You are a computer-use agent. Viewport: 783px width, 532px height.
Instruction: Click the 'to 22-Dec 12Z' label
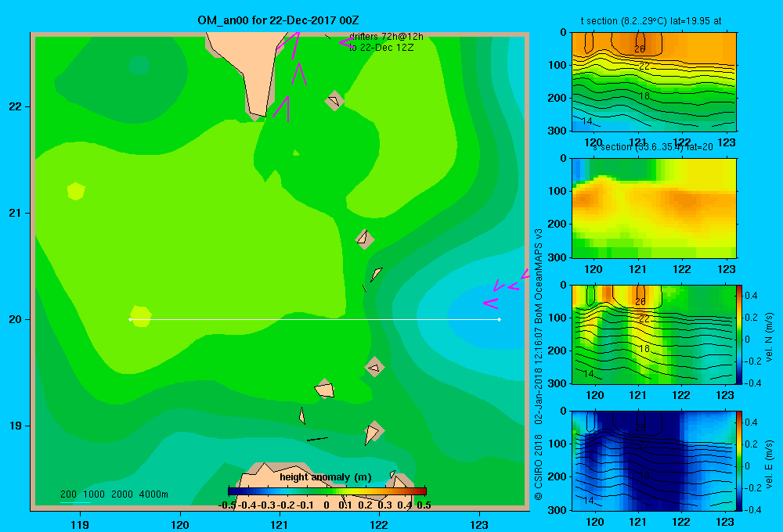pyautogui.click(x=381, y=48)
